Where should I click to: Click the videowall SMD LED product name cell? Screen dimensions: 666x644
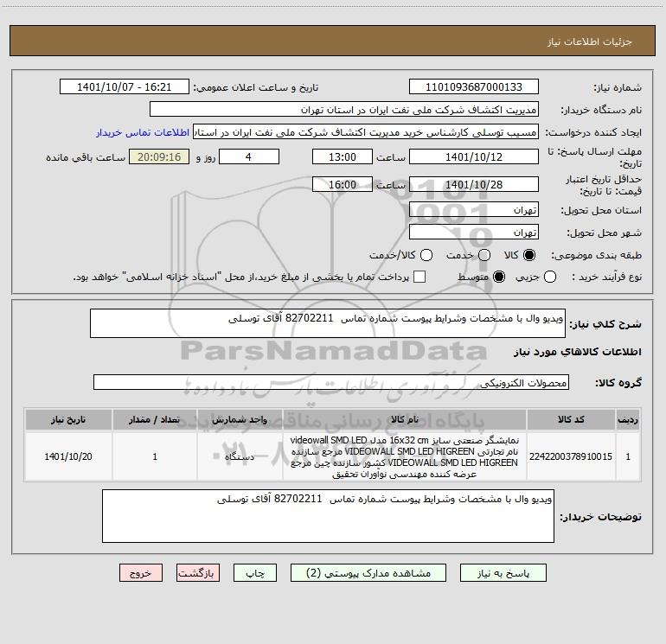coord(405,456)
